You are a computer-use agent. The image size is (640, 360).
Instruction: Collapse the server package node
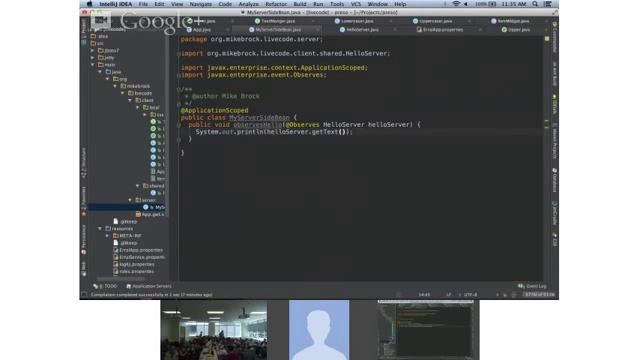[130, 200]
